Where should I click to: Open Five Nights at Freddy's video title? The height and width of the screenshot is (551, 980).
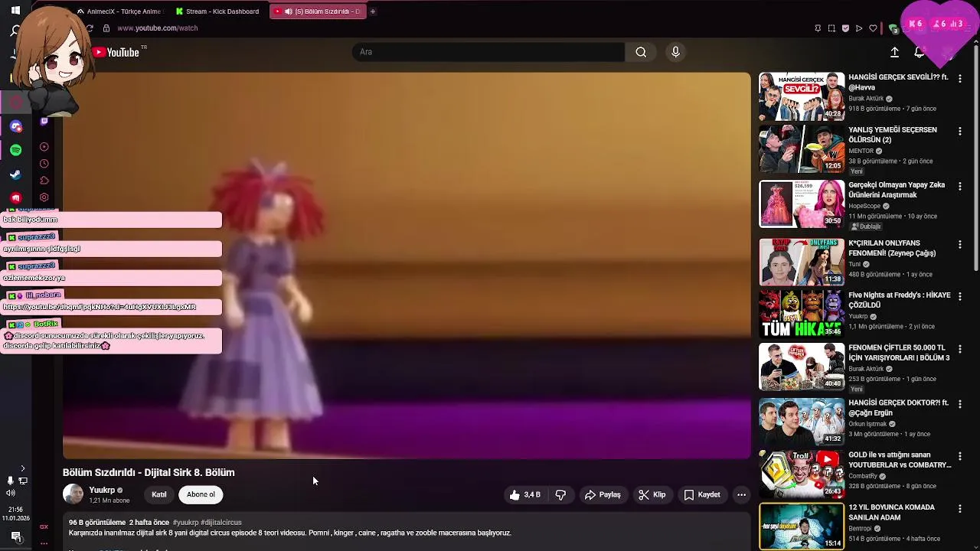(900, 300)
